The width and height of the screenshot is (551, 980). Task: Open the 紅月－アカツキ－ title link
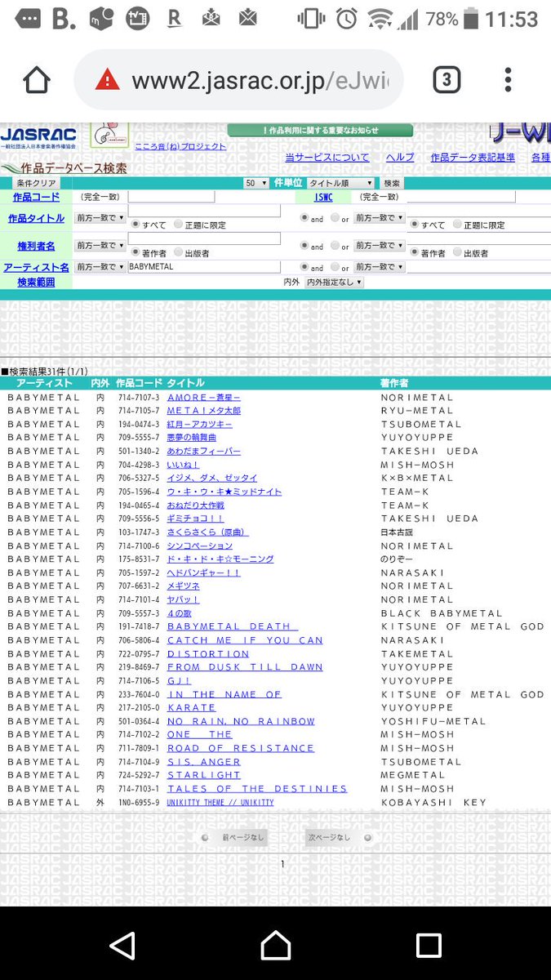pyautogui.click(x=199, y=424)
